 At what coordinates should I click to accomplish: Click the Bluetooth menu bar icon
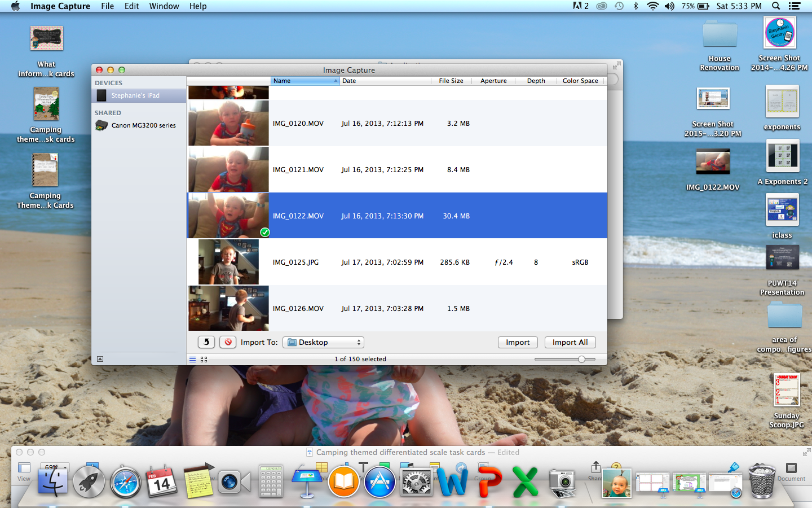coord(636,6)
